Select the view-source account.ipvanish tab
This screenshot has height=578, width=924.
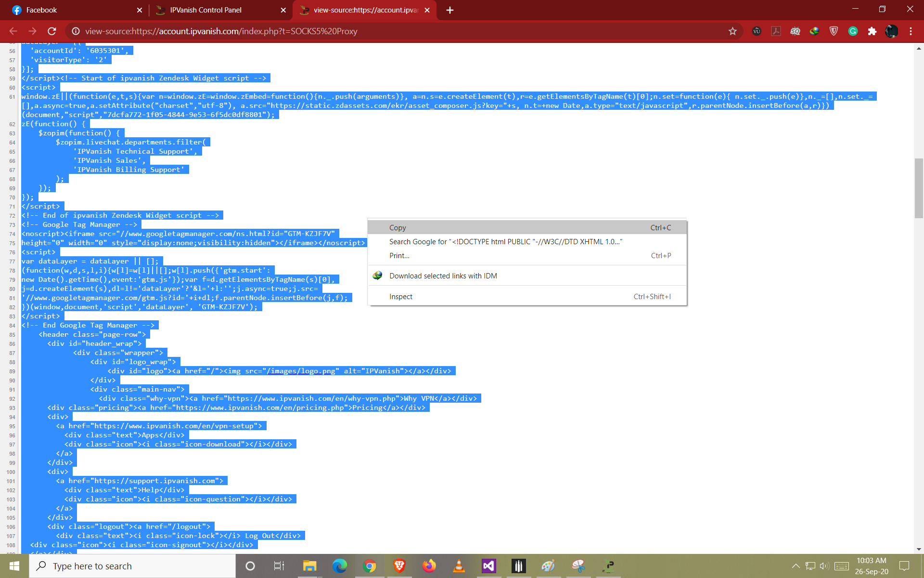pyautogui.click(x=365, y=10)
